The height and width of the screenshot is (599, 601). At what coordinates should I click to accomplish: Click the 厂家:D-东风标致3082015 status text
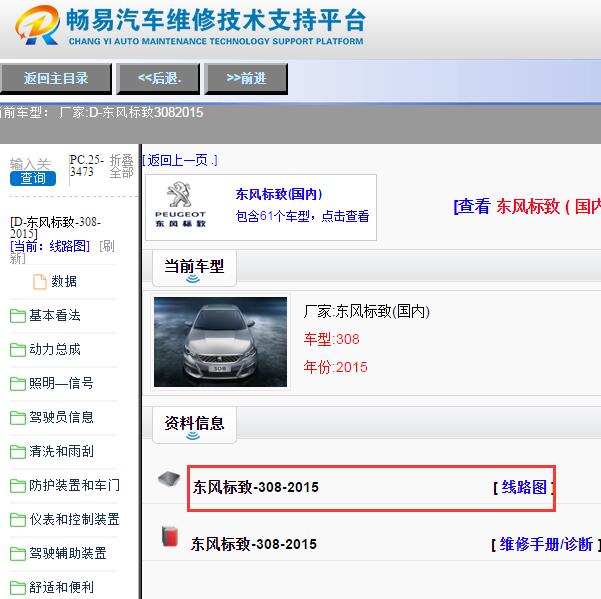(131, 113)
